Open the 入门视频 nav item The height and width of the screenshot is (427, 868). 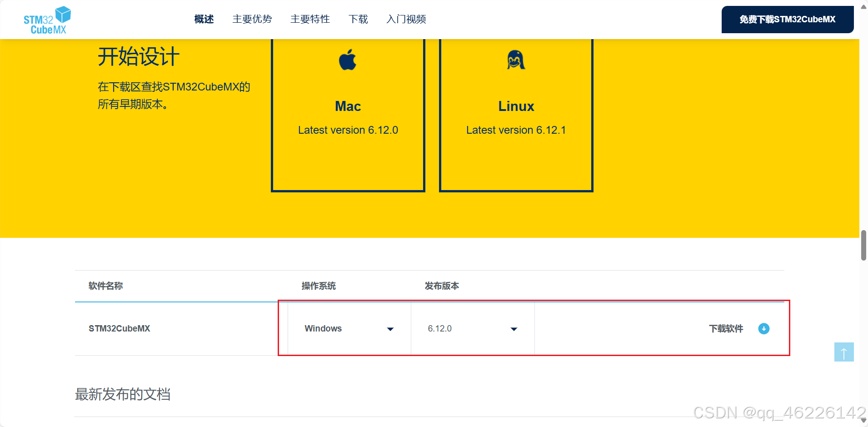tap(406, 19)
